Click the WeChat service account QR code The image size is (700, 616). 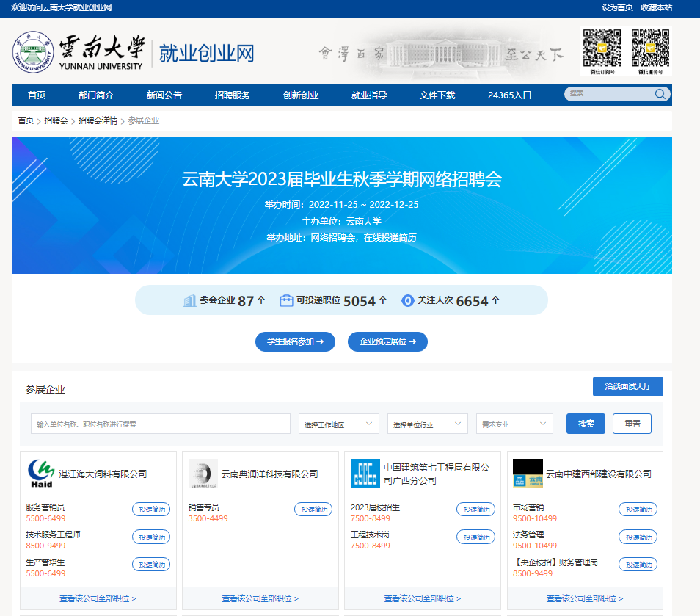pyautogui.click(x=650, y=48)
